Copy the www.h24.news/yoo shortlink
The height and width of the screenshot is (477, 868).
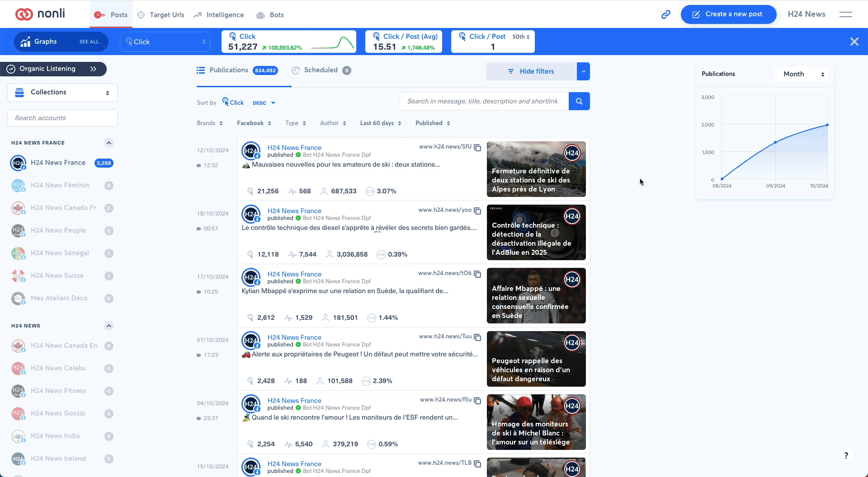tap(477, 211)
